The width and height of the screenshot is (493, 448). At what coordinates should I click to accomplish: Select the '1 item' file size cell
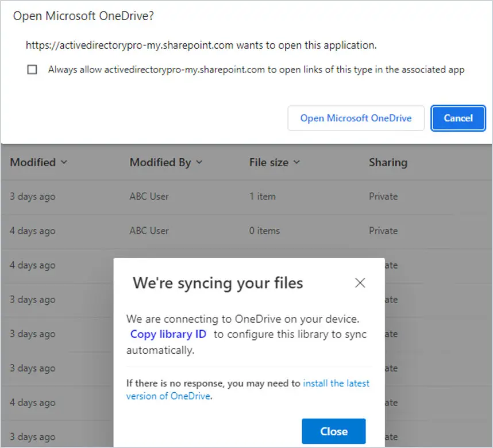tap(262, 196)
